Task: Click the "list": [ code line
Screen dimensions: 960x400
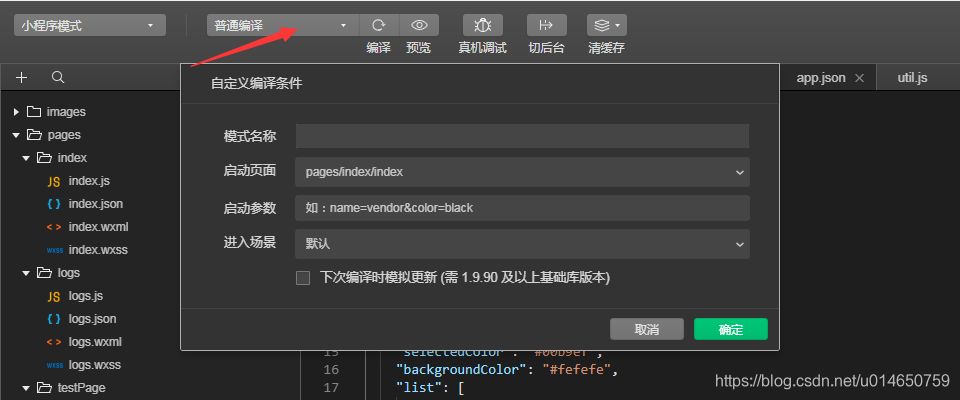Action: tap(430, 388)
